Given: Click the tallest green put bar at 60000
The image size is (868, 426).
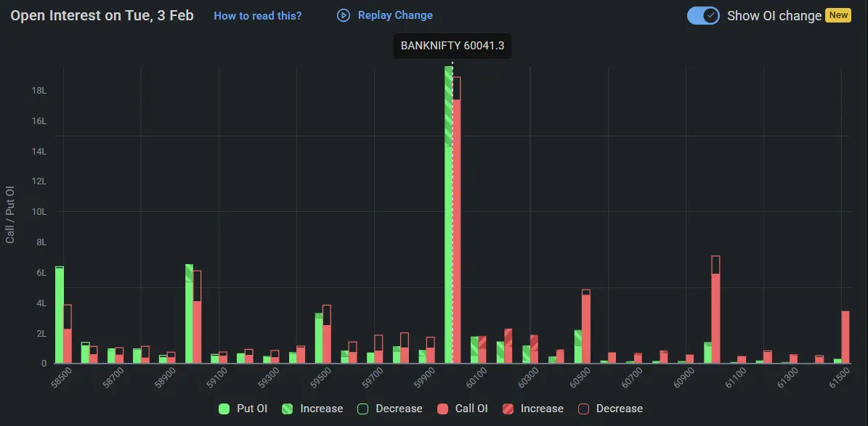Looking at the screenshot, I should point(448,215).
